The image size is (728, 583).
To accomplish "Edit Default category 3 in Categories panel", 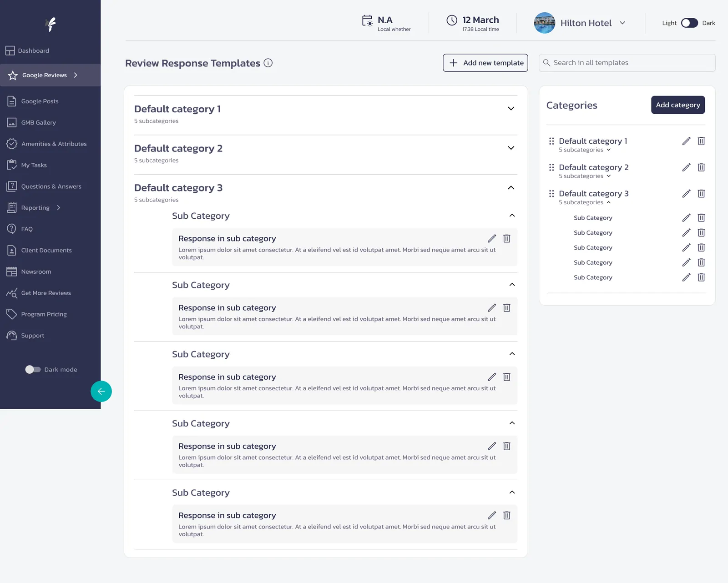I will click(x=686, y=194).
